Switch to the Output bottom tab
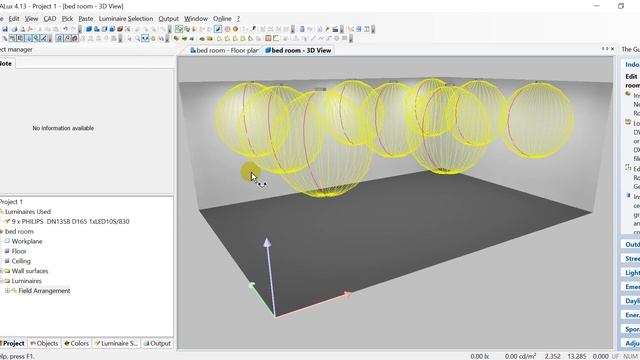The height and width of the screenshot is (360, 640). pos(157,343)
